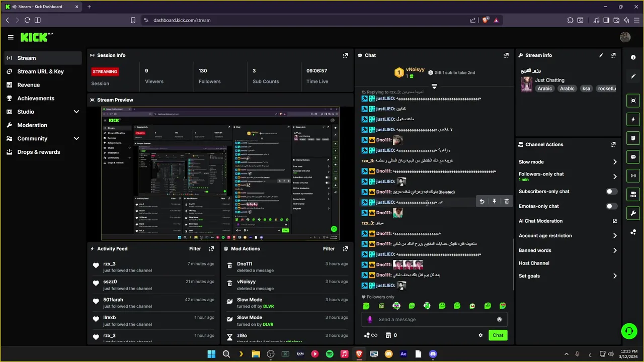The width and height of the screenshot is (644, 362).
Task: Open Set goals options
Action: pos(568,276)
